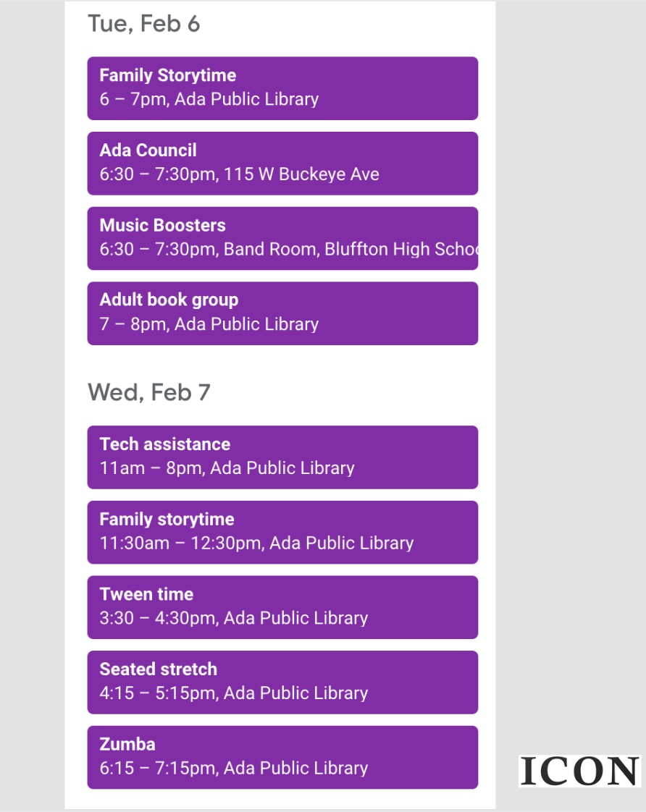Image resolution: width=646 pixels, height=812 pixels.
Task: Open Wednesday's Family storytime event
Action: tap(282, 533)
